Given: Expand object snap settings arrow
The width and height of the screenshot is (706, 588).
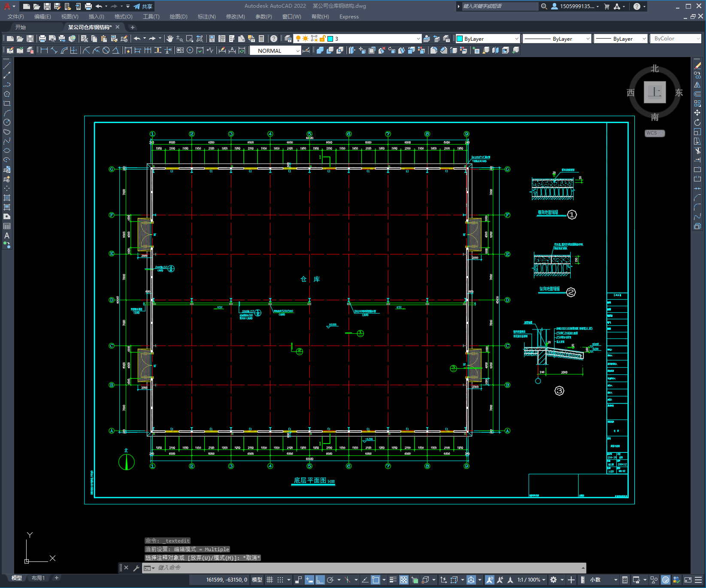Looking at the screenshot, I should [x=384, y=580].
